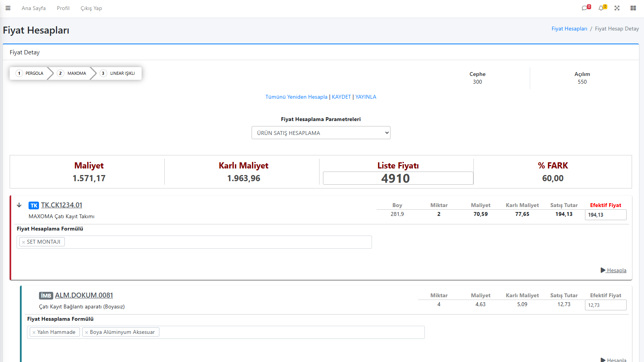Open the ÜRÜN SATIŞ HESAPLAMA dropdown
This screenshot has height=362, width=644.
tap(321, 133)
